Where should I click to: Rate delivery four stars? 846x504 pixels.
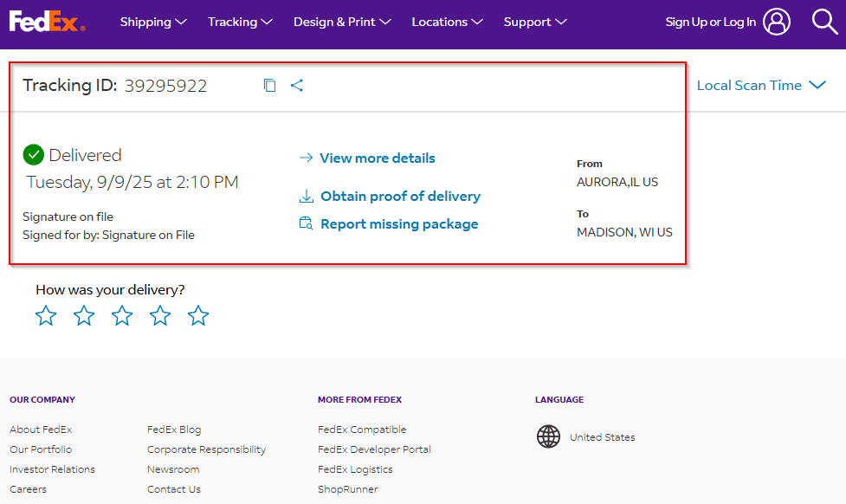coord(160,316)
